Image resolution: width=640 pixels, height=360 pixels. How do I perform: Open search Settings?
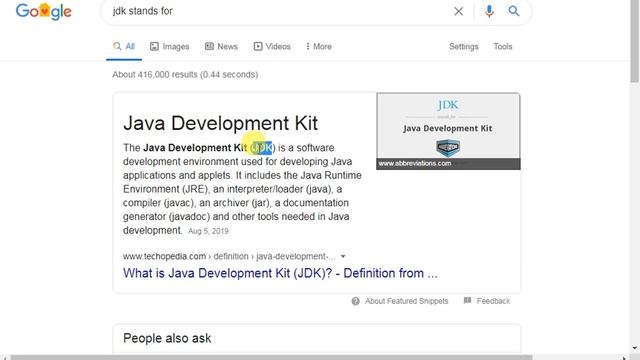tap(464, 47)
